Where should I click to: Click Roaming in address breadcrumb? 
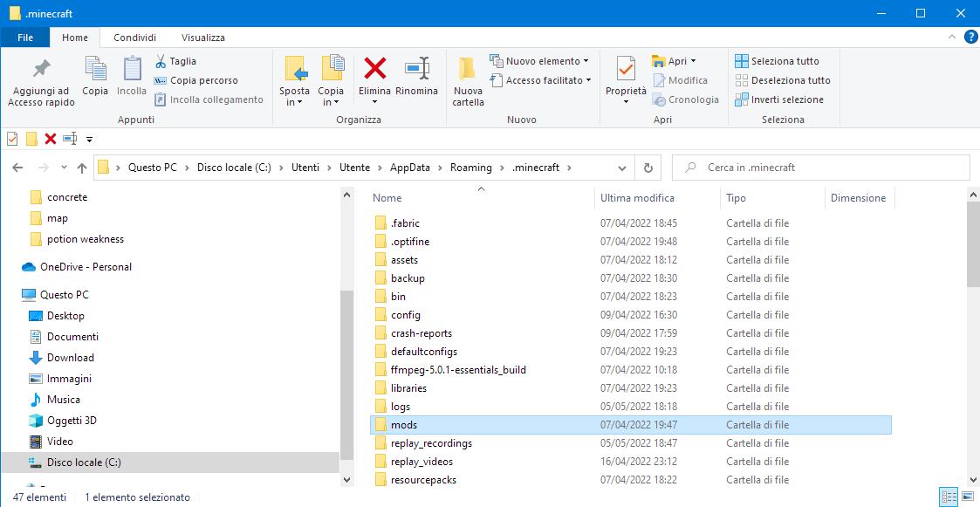[470, 168]
